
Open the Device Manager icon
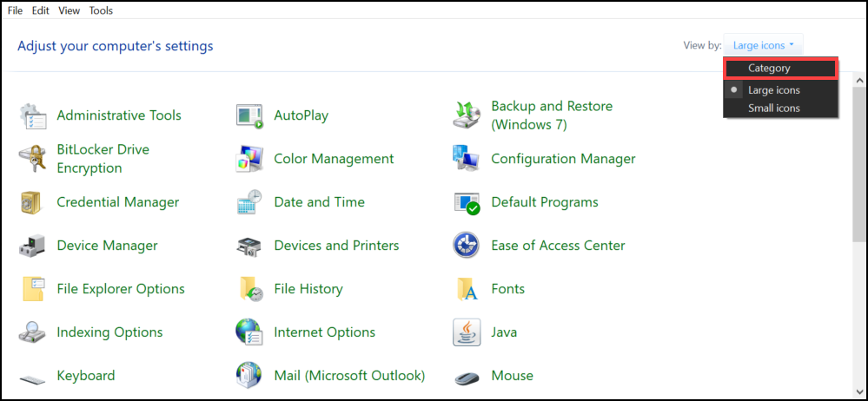tap(32, 246)
